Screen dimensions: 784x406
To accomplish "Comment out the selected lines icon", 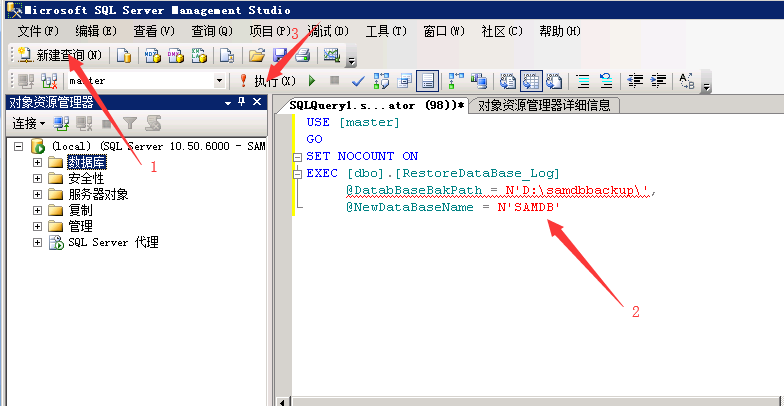I will [x=582, y=81].
